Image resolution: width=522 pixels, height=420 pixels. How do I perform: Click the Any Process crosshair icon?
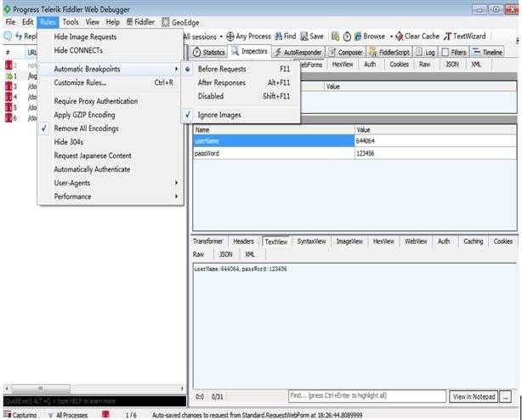230,37
